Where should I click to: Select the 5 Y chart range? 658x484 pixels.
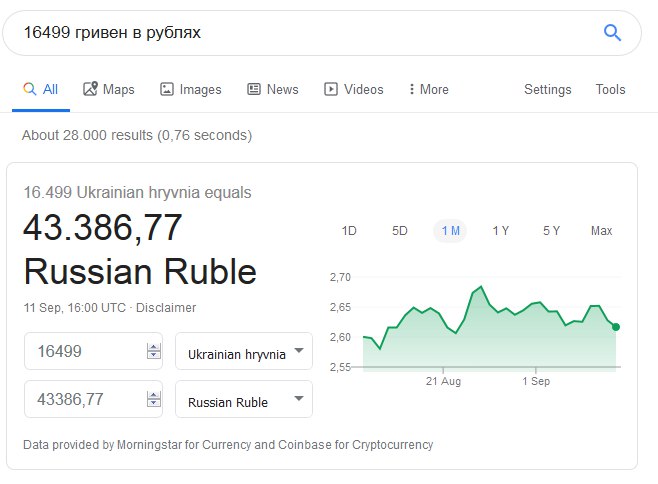(x=551, y=231)
